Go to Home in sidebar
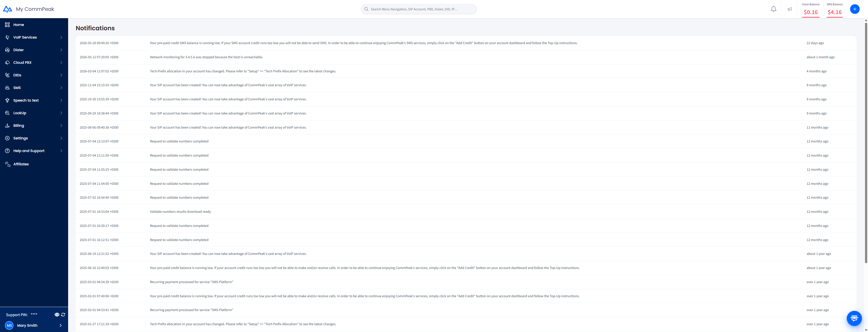The height and width of the screenshot is (332, 868). [18, 25]
